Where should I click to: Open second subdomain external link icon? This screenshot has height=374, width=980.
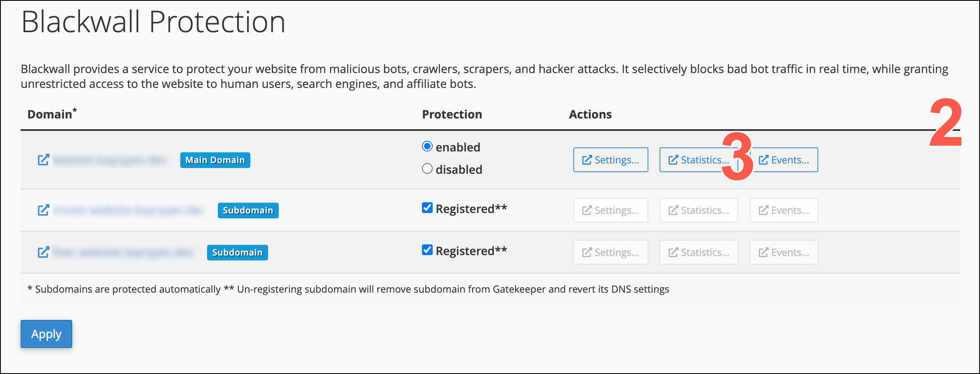click(43, 252)
